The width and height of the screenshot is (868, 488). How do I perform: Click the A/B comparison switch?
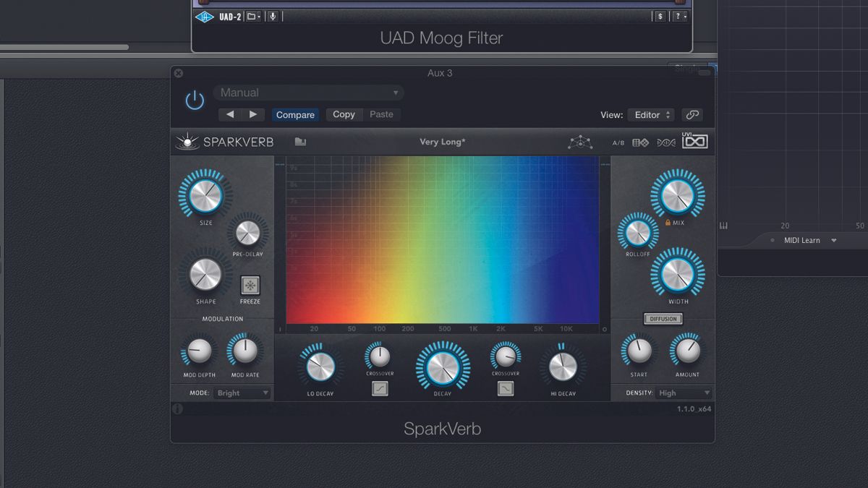tap(618, 142)
